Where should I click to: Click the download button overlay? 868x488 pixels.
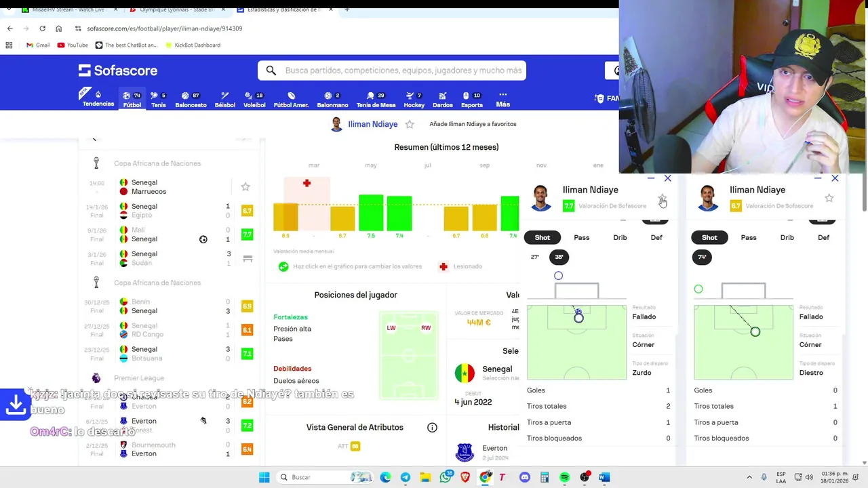click(16, 405)
